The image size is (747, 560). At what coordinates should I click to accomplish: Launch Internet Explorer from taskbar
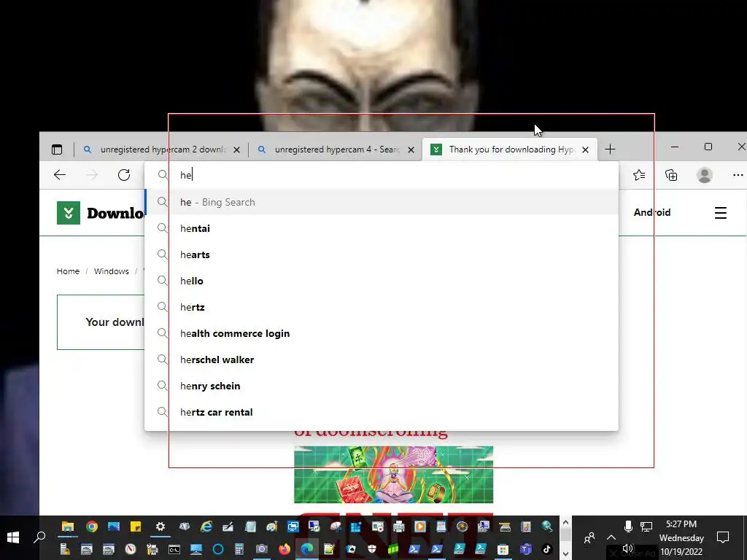(206, 526)
